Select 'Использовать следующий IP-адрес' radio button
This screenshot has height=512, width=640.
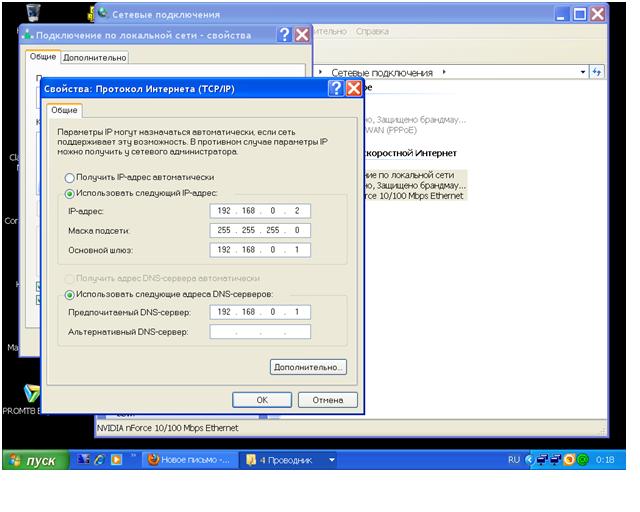pos(70,193)
